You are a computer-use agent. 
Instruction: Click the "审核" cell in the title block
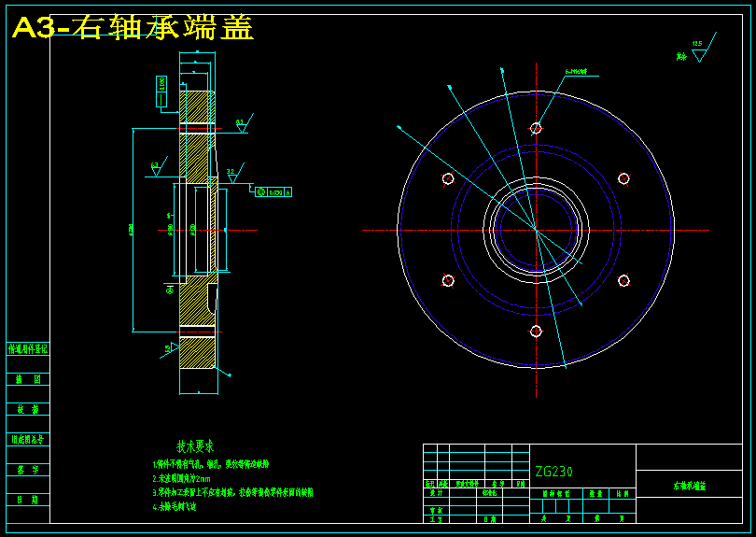437,511
